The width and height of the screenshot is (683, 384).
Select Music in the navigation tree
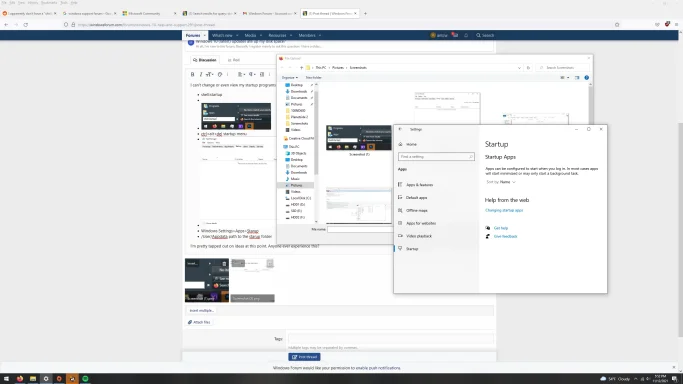coord(295,179)
